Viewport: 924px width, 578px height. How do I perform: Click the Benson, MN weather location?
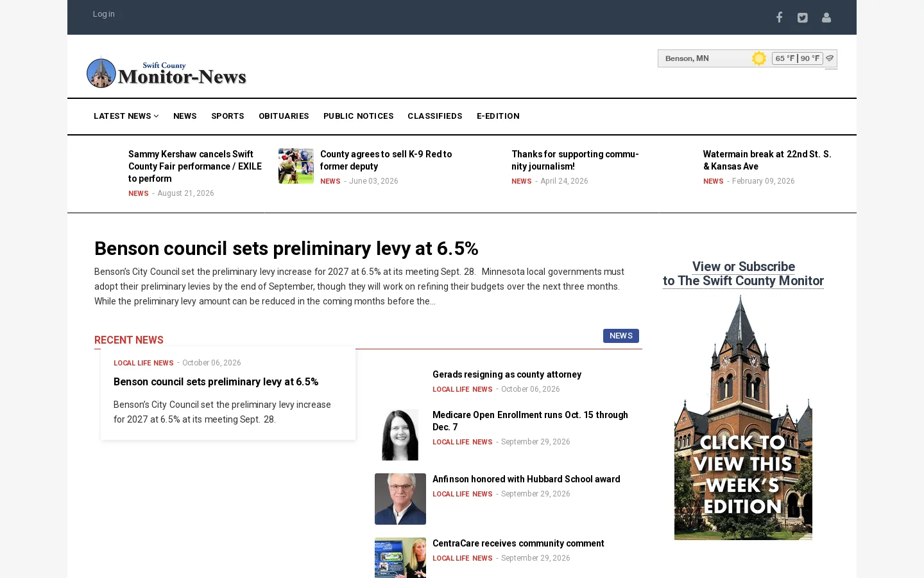click(687, 58)
